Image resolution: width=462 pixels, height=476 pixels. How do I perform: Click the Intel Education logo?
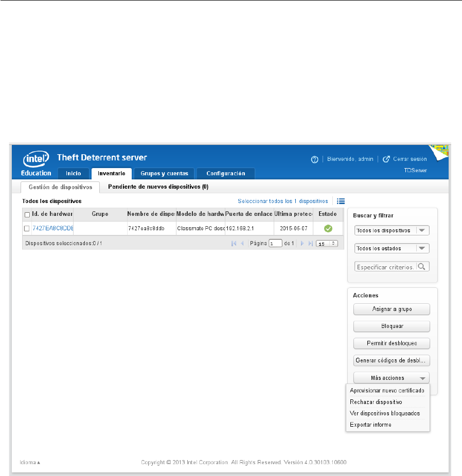[x=36, y=163]
